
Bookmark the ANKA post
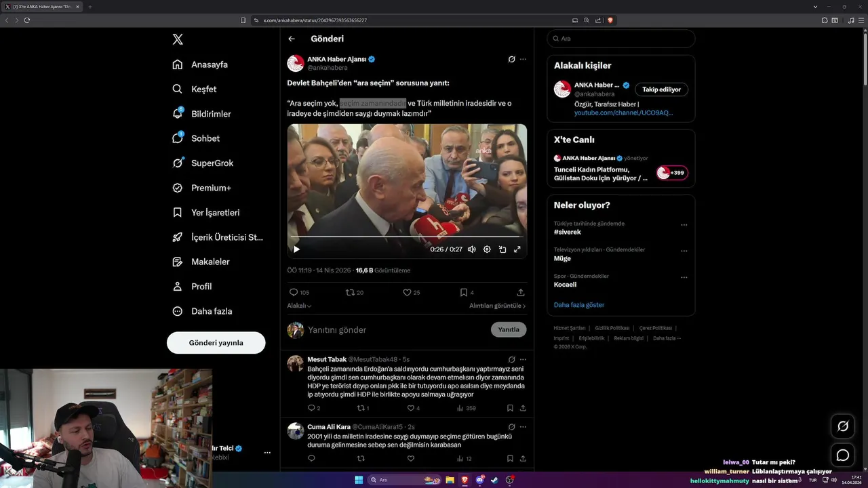click(467, 292)
